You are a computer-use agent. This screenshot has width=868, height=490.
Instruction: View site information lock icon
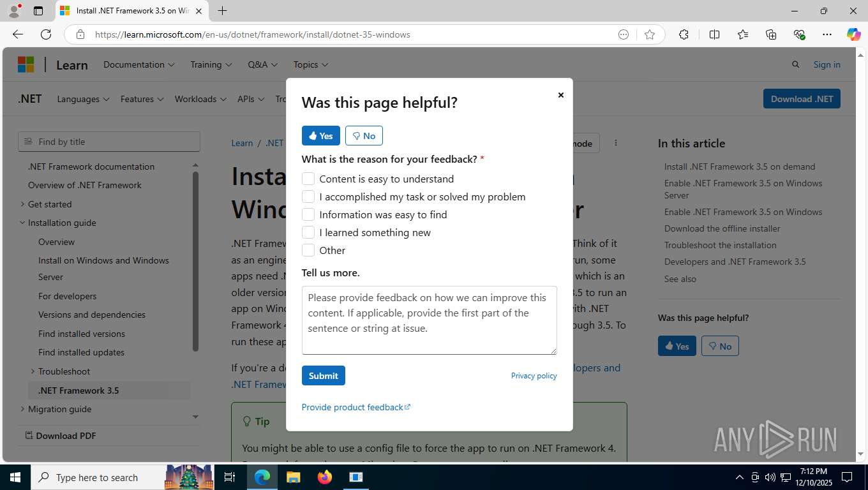pos(80,34)
